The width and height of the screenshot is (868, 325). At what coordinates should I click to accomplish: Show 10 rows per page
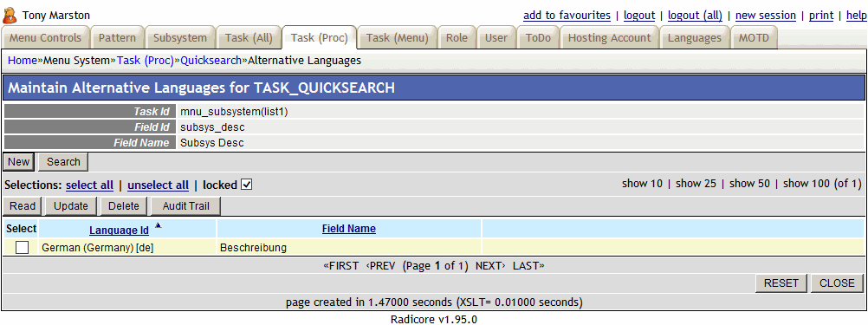642,183
